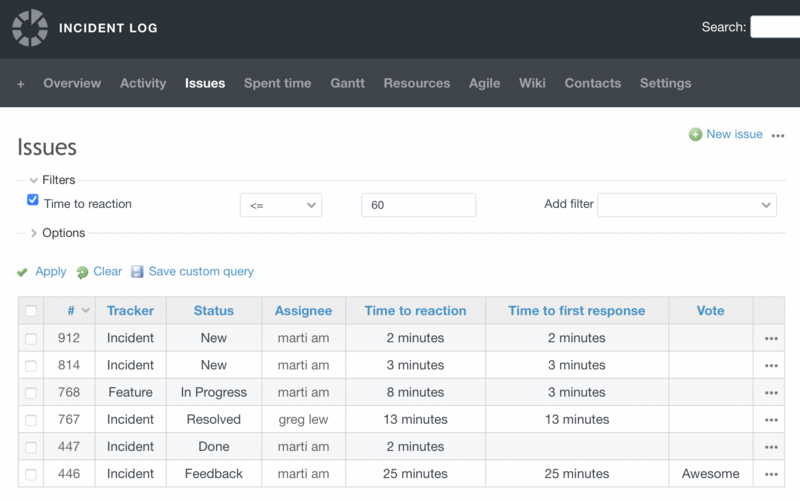800x501 pixels.
Task: Open the actions ellipsis for issue 912
Action: [771, 339]
